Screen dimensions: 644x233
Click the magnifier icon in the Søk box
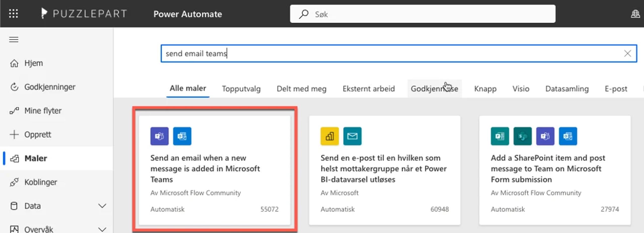coord(304,14)
